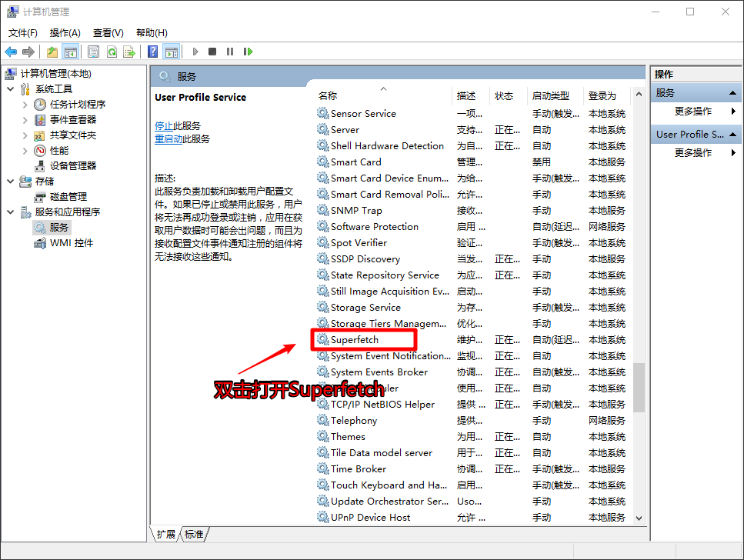
Task: Collapse the 系统工具 tree node
Action: (x=11, y=89)
